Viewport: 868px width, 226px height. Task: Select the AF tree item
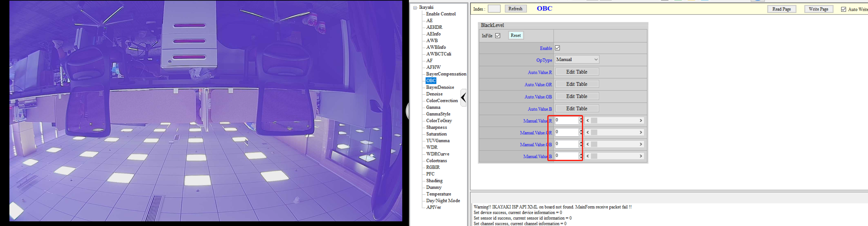pyautogui.click(x=429, y=61)
